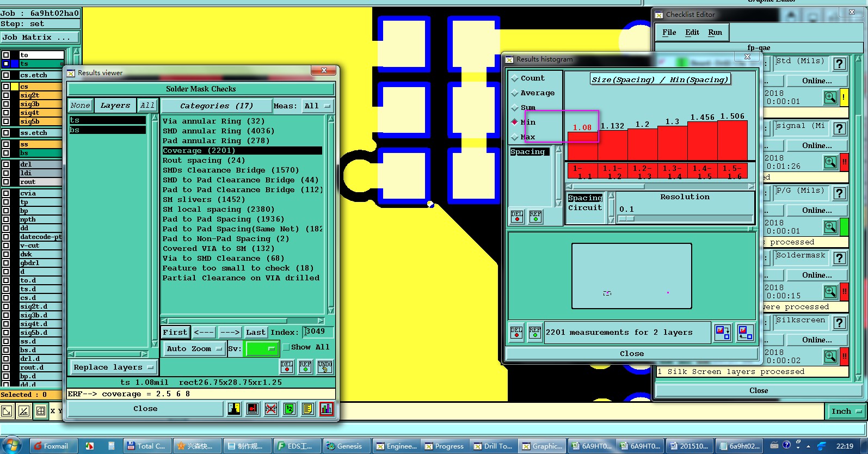Click REF icon in Results viewer
Viewport: 868px width, 454px height.
tap(305, 366)
